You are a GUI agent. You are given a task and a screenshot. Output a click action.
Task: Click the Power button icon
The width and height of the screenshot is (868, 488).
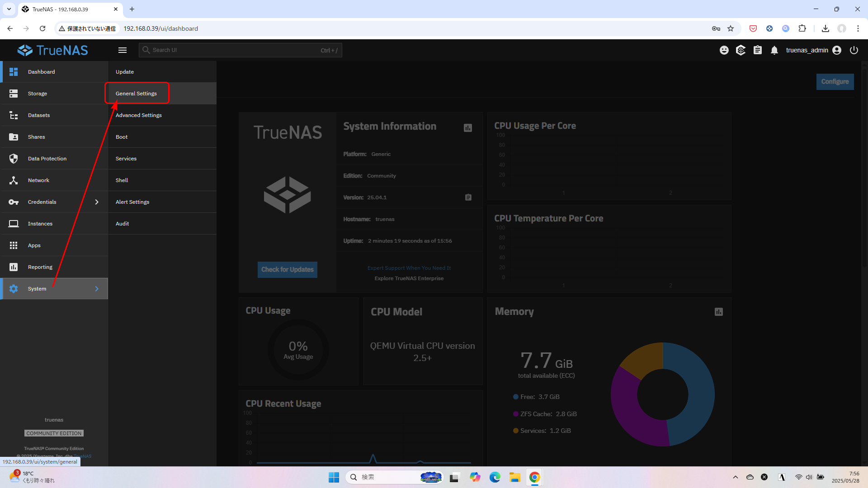coord(854,50)
